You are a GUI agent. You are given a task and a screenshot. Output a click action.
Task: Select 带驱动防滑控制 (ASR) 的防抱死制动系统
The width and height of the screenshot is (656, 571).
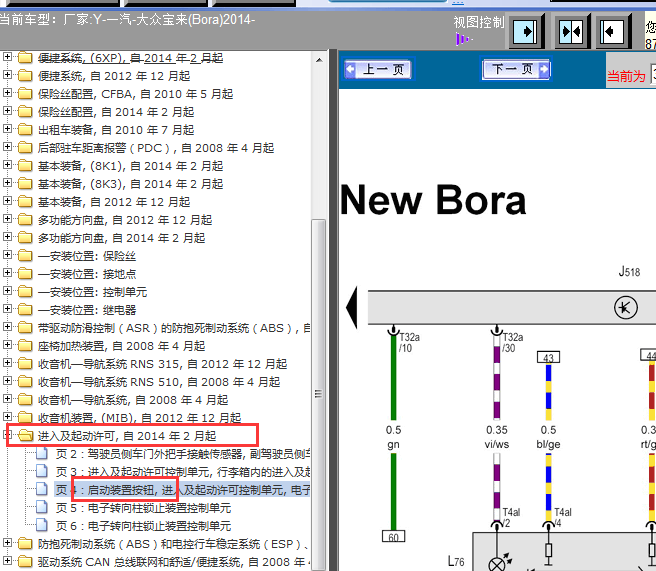coord(174,328)
